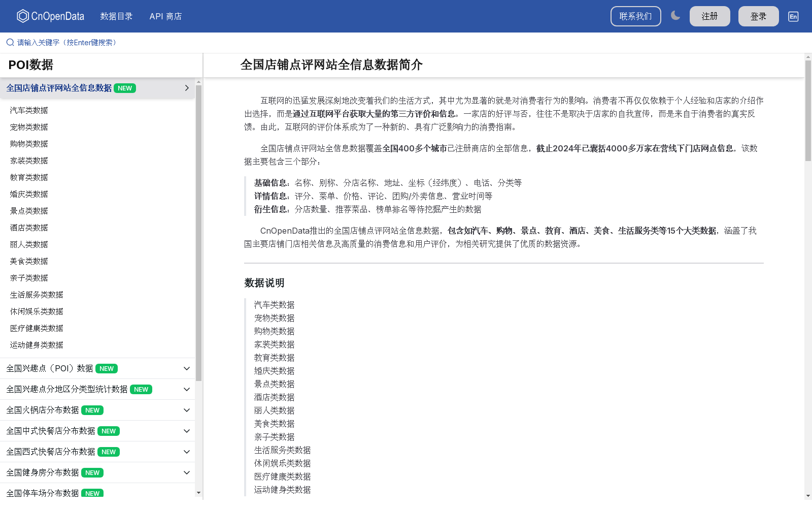Image resolution: width=812 pixels, height=508 pixels.
Task: Click 医疗健康类数据 in 数据说明 list
Action: coord(282,477)
